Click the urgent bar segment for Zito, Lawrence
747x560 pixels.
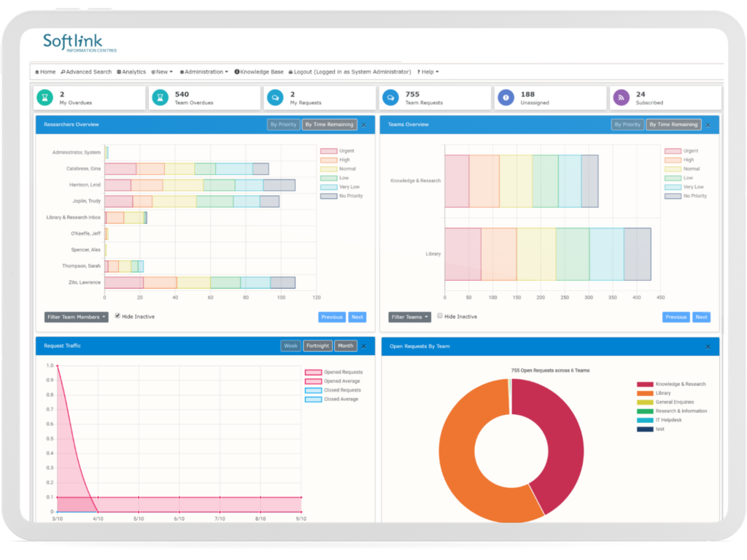click(124, 283)
